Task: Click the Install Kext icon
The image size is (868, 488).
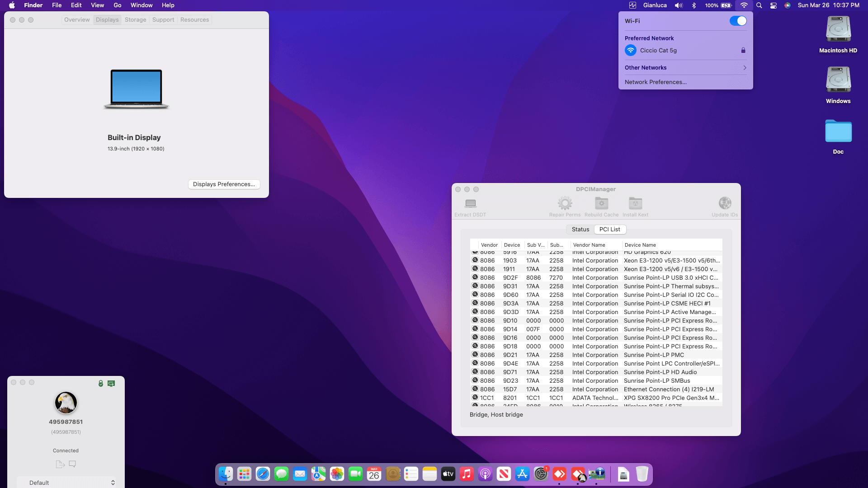Action: pos(635,204)
